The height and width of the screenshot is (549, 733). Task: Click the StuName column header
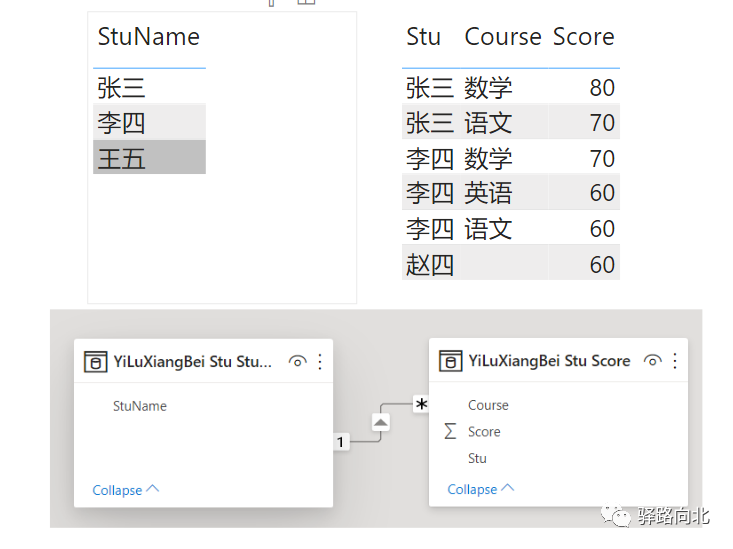pyautogui.click(x=149, y=36)
